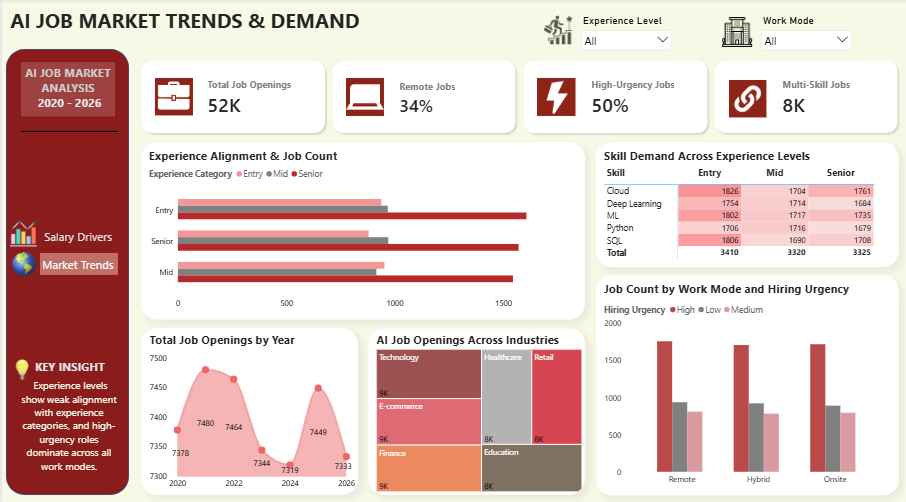Image resolution: width=906 pixels, height=502 pixels.
Task: Open the Experience Level dropdown
Action: (x=626, y=40)
